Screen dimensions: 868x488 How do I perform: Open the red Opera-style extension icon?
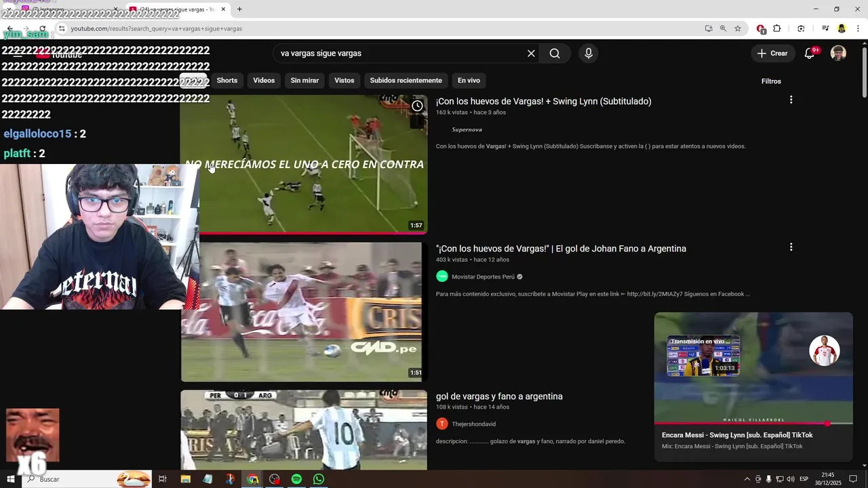pyautogui.click(x=761, y=28)
